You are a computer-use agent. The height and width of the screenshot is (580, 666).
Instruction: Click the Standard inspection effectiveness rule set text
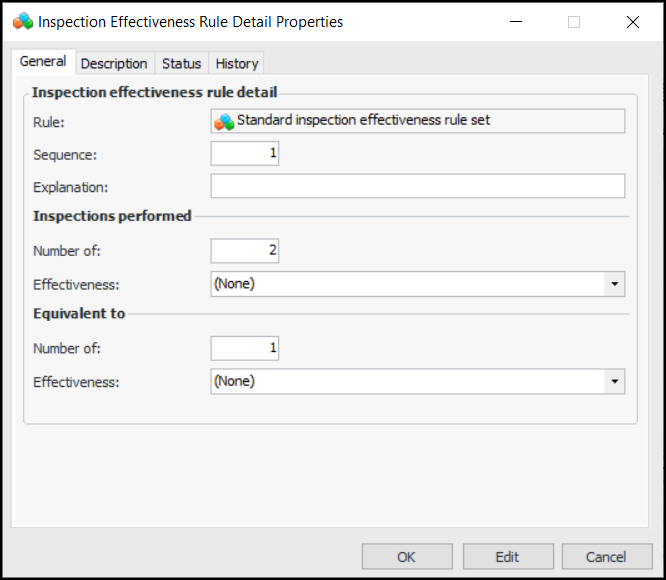(x=363, y=120)
